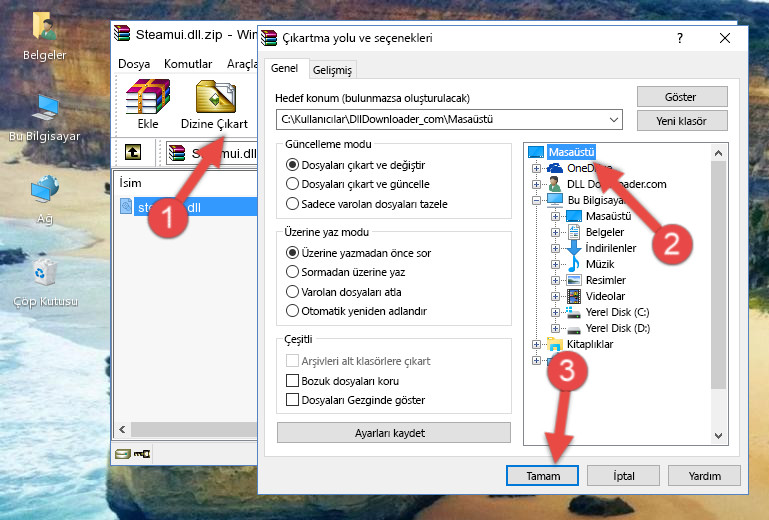
Task: Select the Çöp Kutusu recycle bin icon
Action: click(x=45, y=282)
